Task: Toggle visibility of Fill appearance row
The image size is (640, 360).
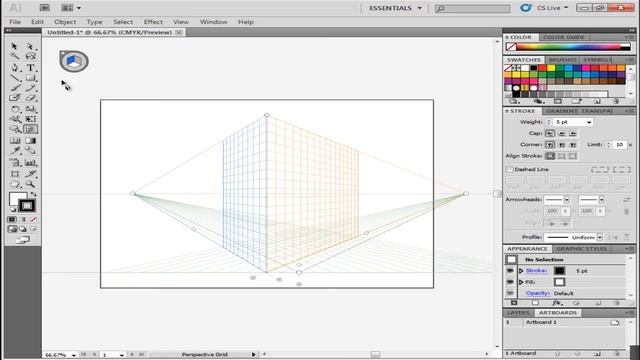Action: pyautogui.click(x=510, y=282)
